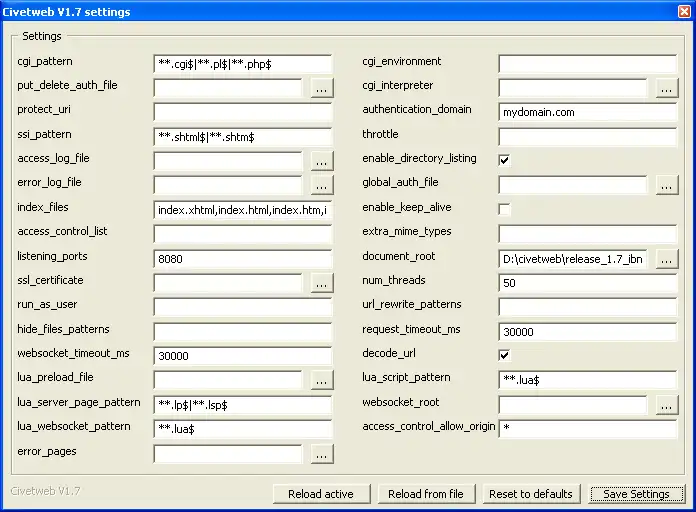Reset to defaults

[x=531, y=494]
